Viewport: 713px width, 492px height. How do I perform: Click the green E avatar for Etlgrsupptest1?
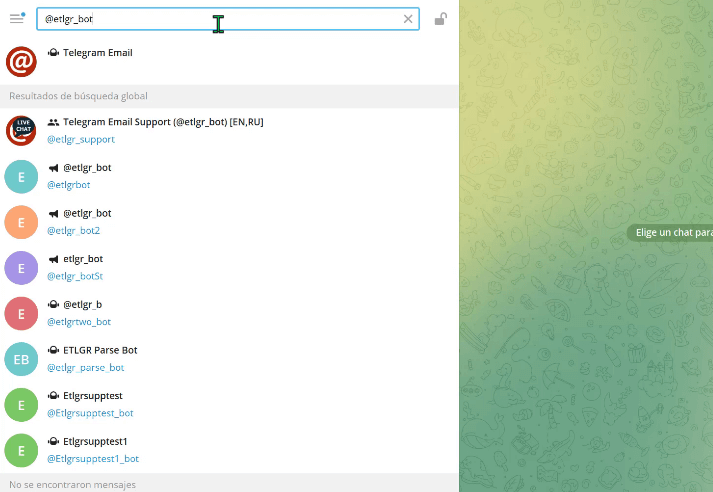21,451
